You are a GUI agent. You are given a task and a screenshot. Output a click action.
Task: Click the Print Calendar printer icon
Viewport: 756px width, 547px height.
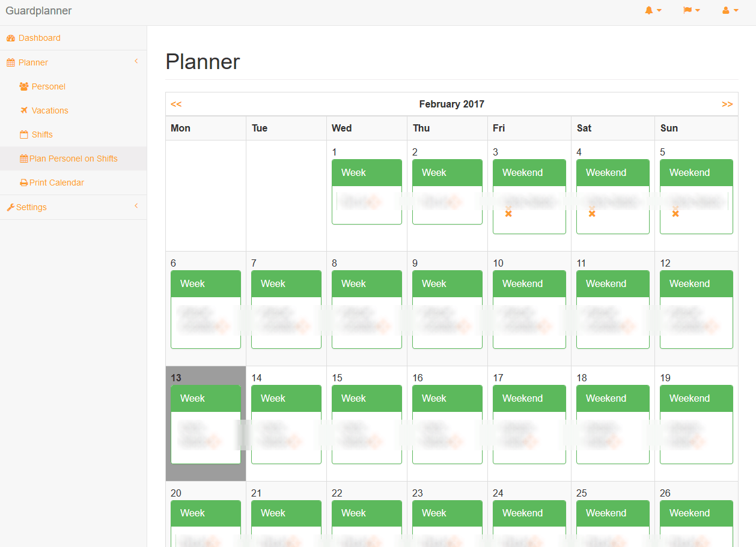[x=24, y=183]
